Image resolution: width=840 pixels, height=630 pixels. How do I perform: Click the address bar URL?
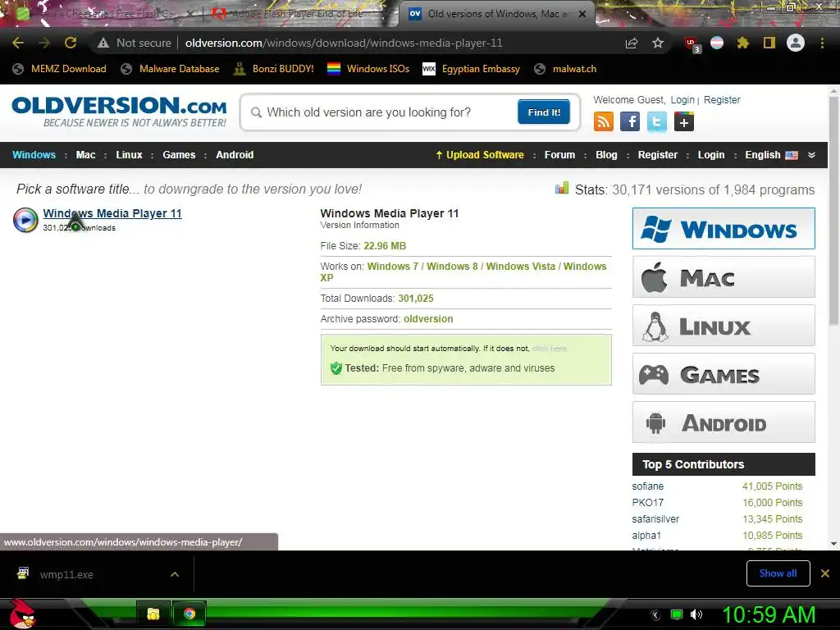coord(344,43)
